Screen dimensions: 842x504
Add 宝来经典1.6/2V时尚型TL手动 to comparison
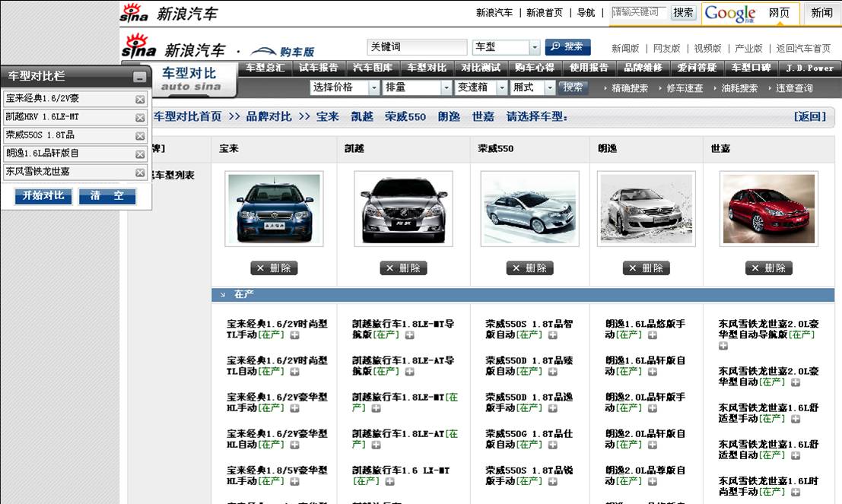(295, 335)
